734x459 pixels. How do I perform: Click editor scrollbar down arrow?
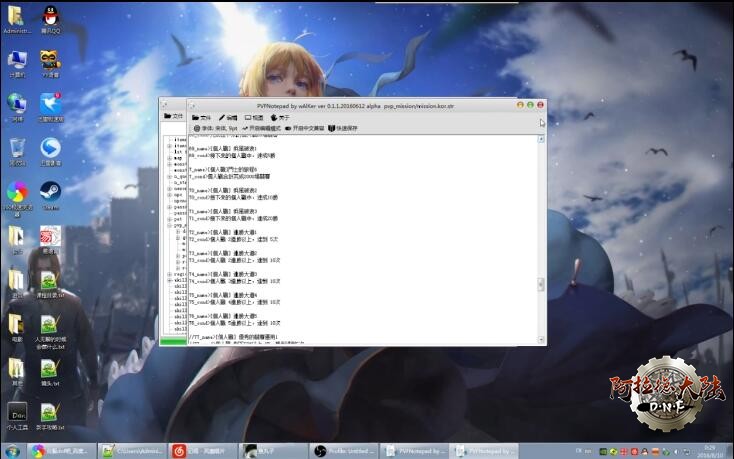coord(541,340)
